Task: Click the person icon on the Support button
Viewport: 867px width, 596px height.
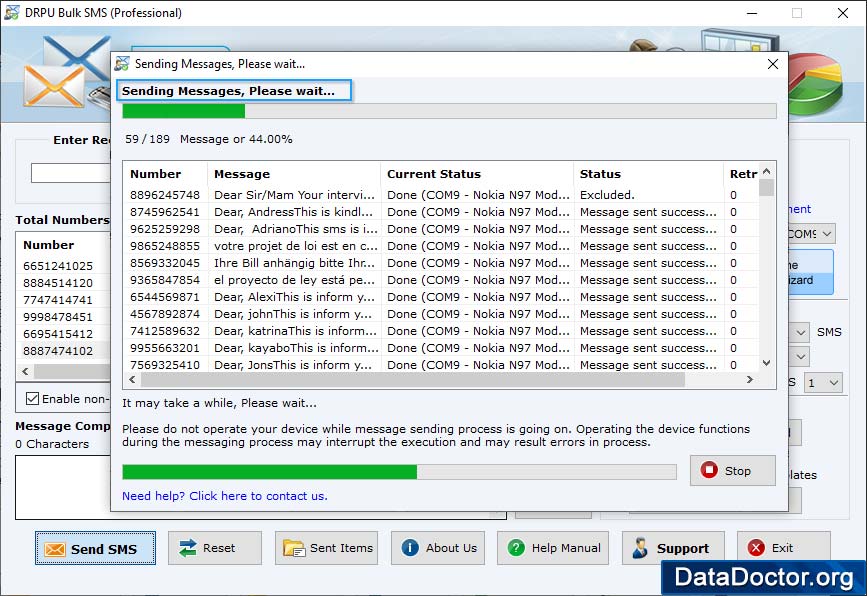Action: tap(640, 548)
